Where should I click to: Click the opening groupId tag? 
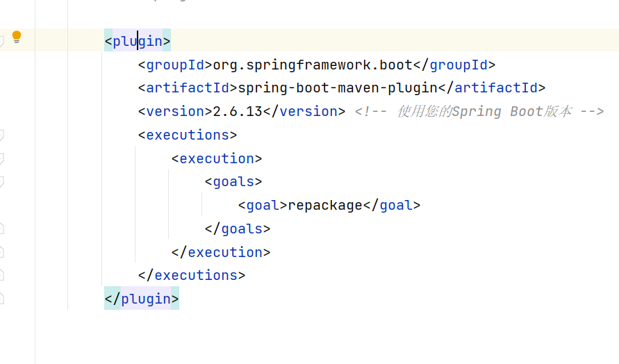[x=175, y=65]
